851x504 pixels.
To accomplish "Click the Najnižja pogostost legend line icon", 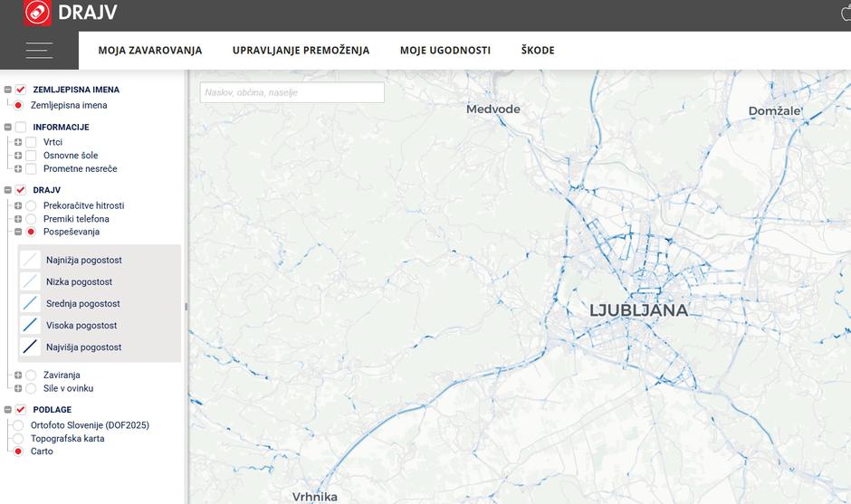I will point(31,260).
